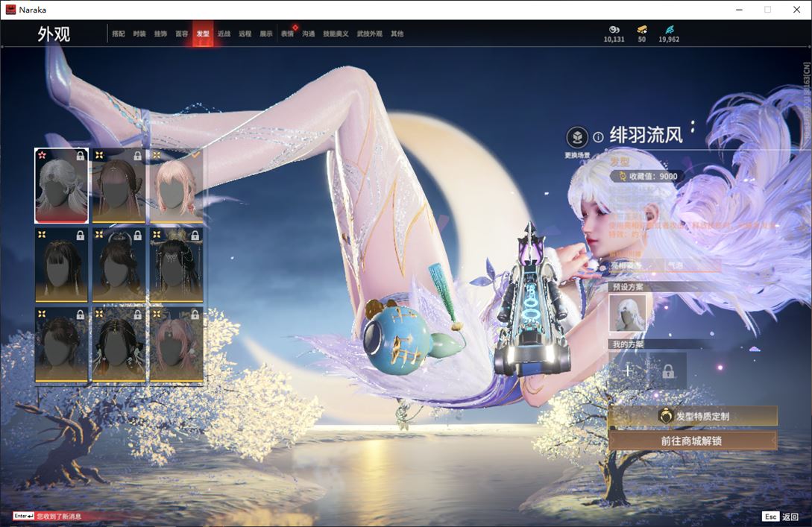812x527 pixels.
Task: Open the 挂饰 tab
Action: 160,34
